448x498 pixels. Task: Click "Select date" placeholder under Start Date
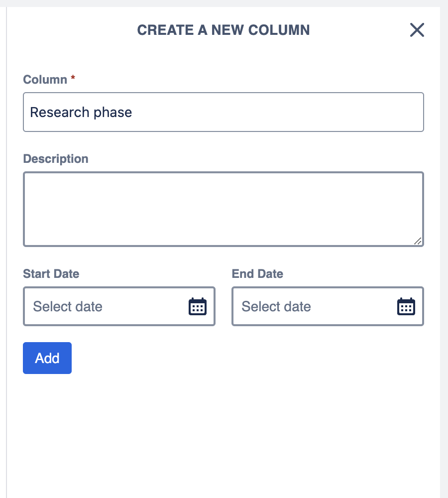pos(68,306)
